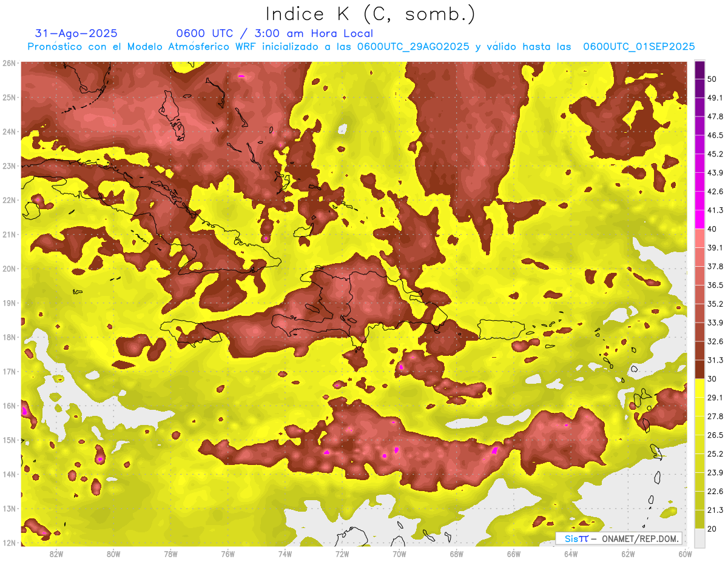Screen dimensions: 728x562
Task: Click the yellow swatch between 29.1 and 30
Action: 699,388
